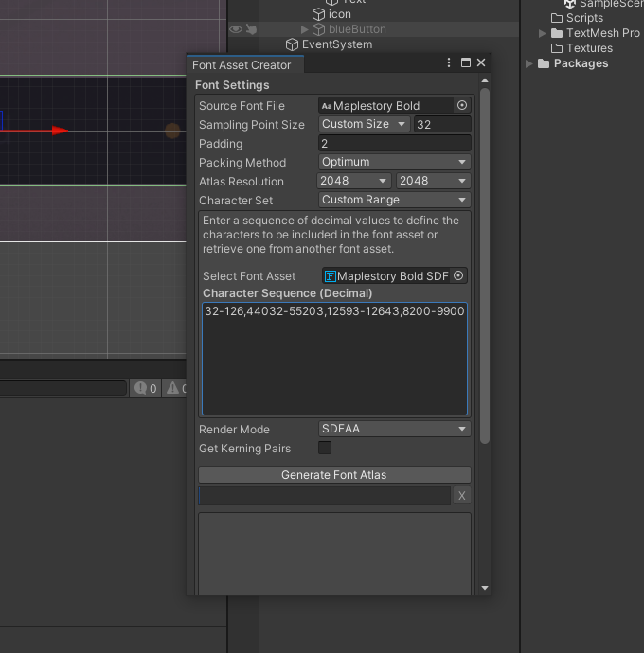Viewport: 644px width, 653px height.
Task: Toggle pickability hand icon for blueButton
Action: pyautogui.click(x=251, y=29)
